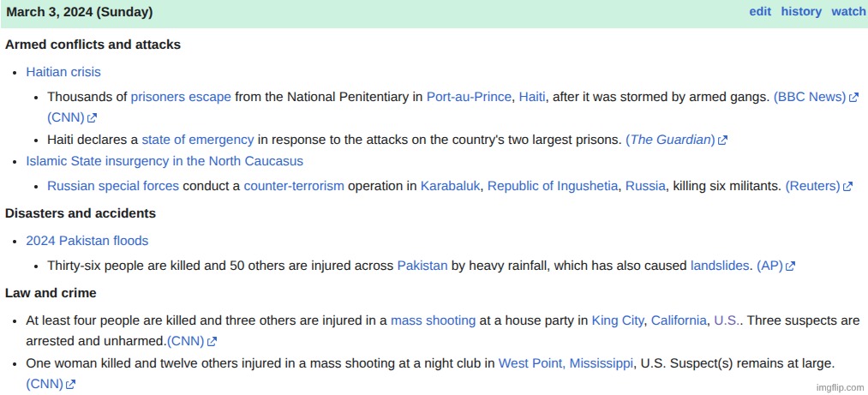Visit the Republic of Ingushetia link
The width and height of the screenshot is (868, 395).
click(553, 186)
